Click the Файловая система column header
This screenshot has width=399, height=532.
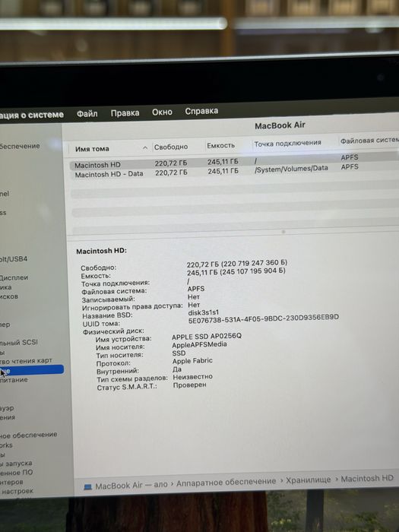(369, 141)
